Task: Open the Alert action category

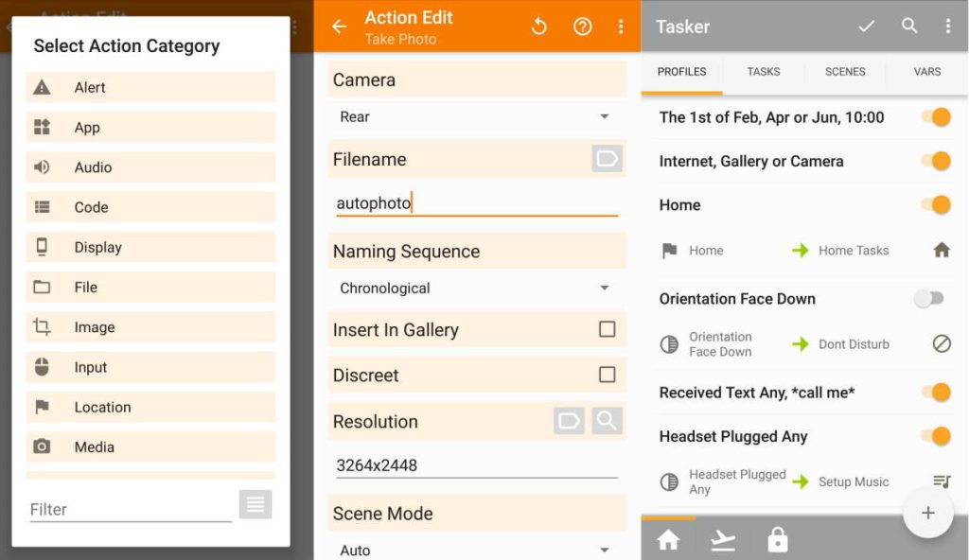Action: 150,87
